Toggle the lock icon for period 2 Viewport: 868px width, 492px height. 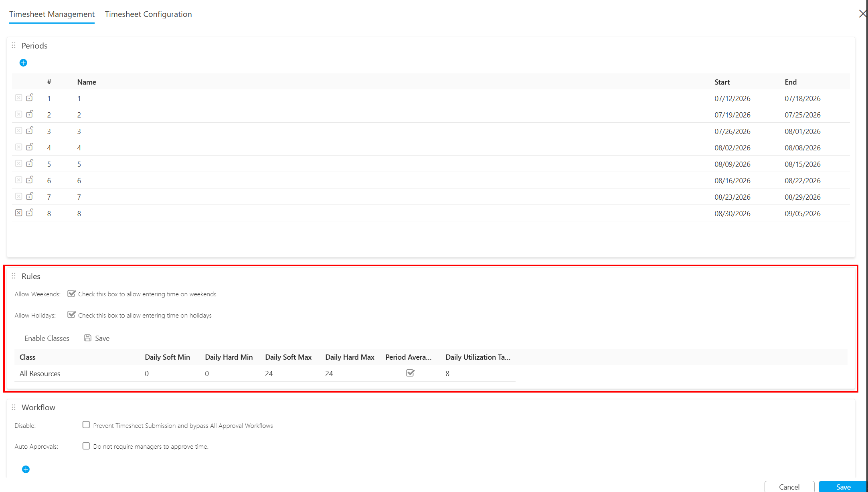click(x=30, y=114)
